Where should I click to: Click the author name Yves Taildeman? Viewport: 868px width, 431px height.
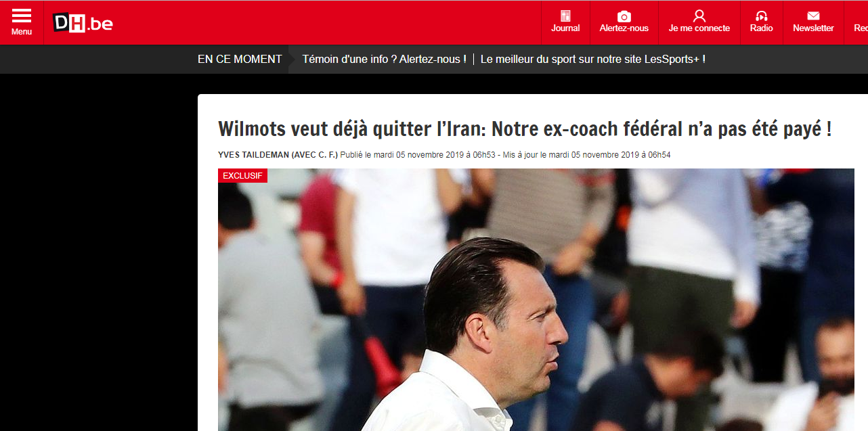(253, 155)
